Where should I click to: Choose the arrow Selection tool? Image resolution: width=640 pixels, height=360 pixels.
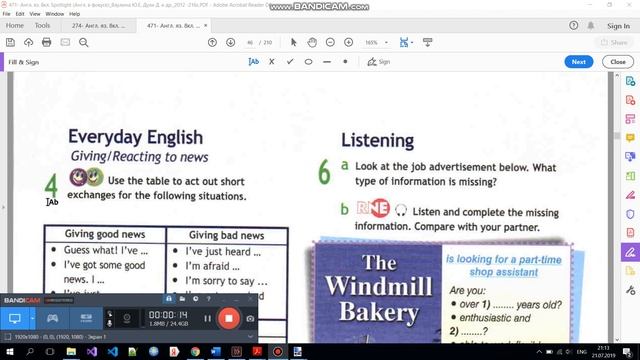click(293, 42)
